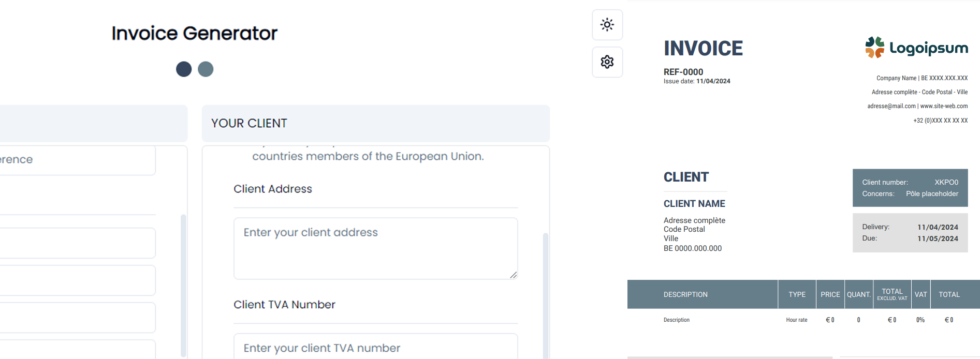Grab the client address resize handle
Image resolution: width=980 pixels, height=359 pixels.
513,275
